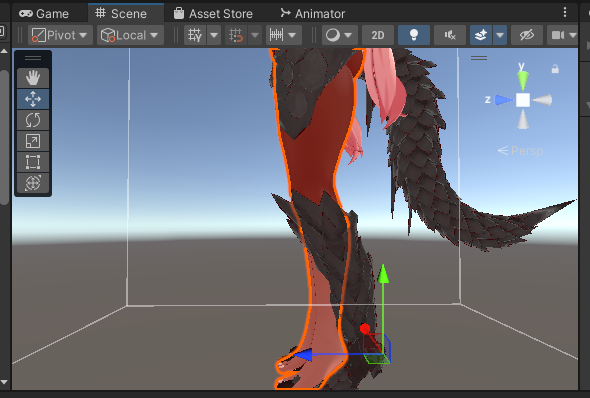Image resolution: width=590 pixels, height=398 pixels.
Task: Select the combined Transform tool
Action: pyautogui.click(x=33, y=183)
